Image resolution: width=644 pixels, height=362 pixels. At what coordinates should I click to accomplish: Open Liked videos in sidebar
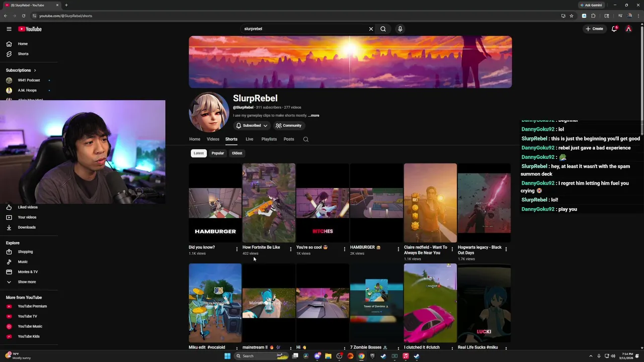click(29, 207)
